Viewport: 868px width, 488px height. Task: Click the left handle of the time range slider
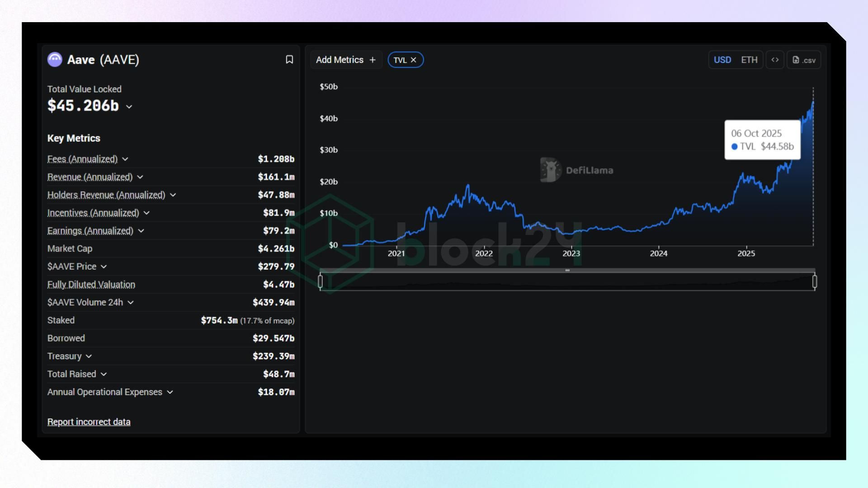click(321, 282)
